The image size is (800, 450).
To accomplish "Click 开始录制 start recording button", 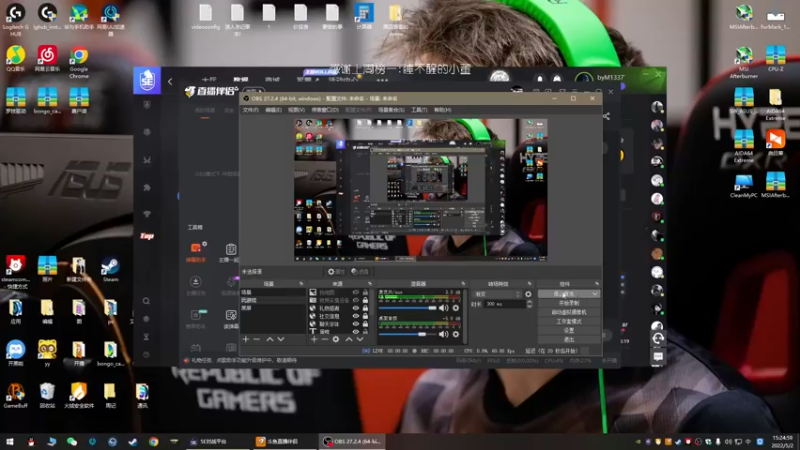I will click(569, 303).
